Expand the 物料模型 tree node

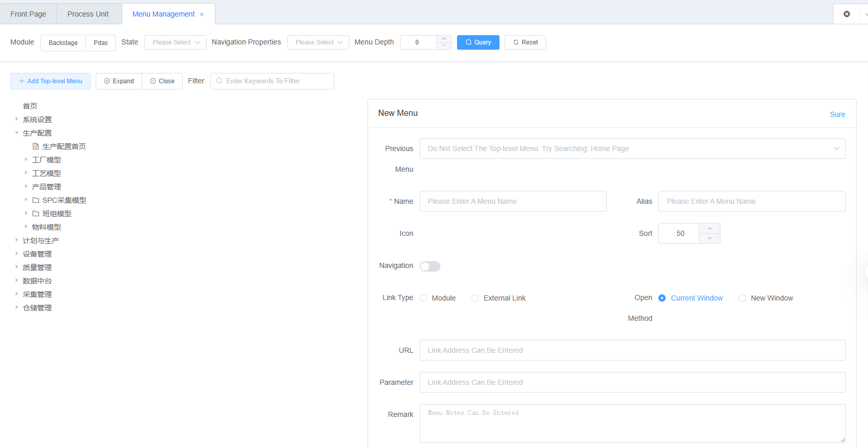coord(26,227)
